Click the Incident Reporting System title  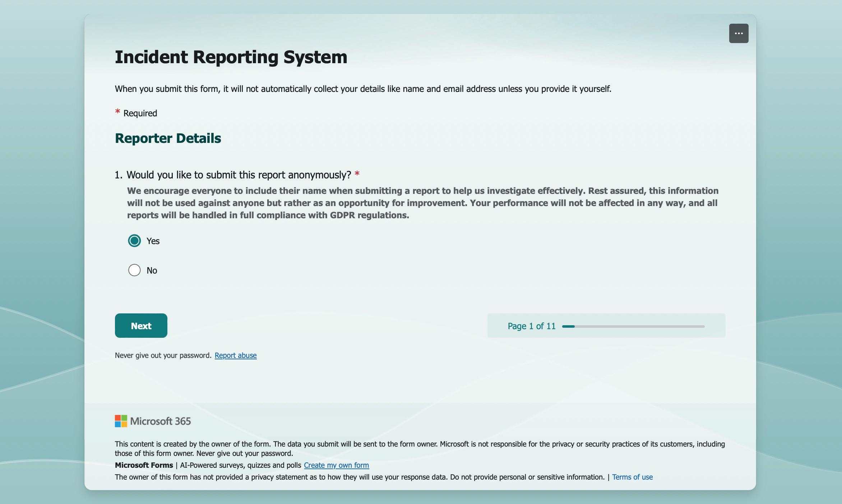coord(231,57)
